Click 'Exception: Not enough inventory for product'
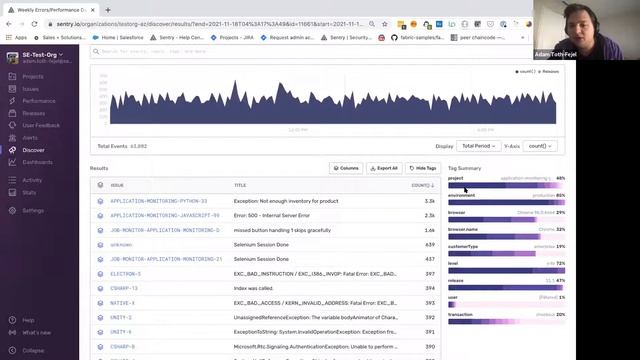The width and height of the screenshot is (640, 360). click(286, 201)
